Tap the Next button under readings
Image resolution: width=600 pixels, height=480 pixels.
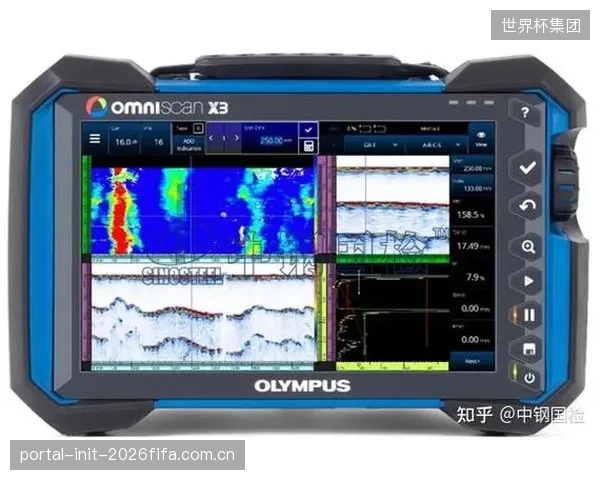coord(472,361)
